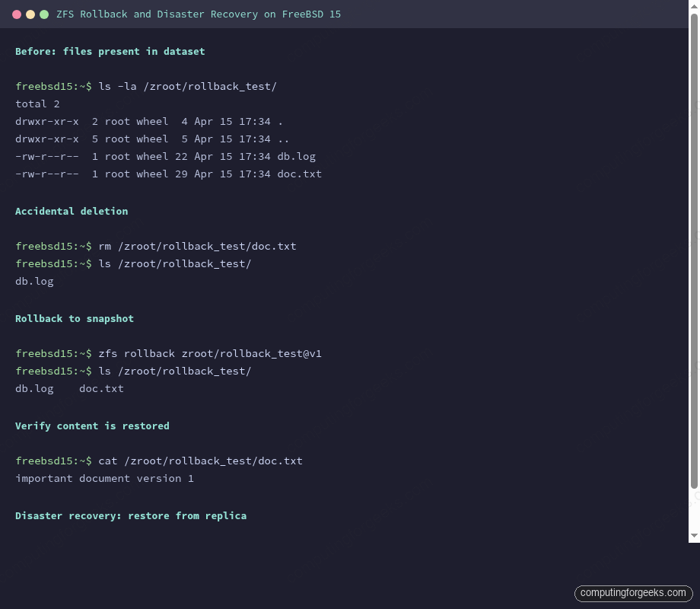Click the yellow minimize circle
Image resolution: width=700 pixels, height=609 pixels.
30,14
